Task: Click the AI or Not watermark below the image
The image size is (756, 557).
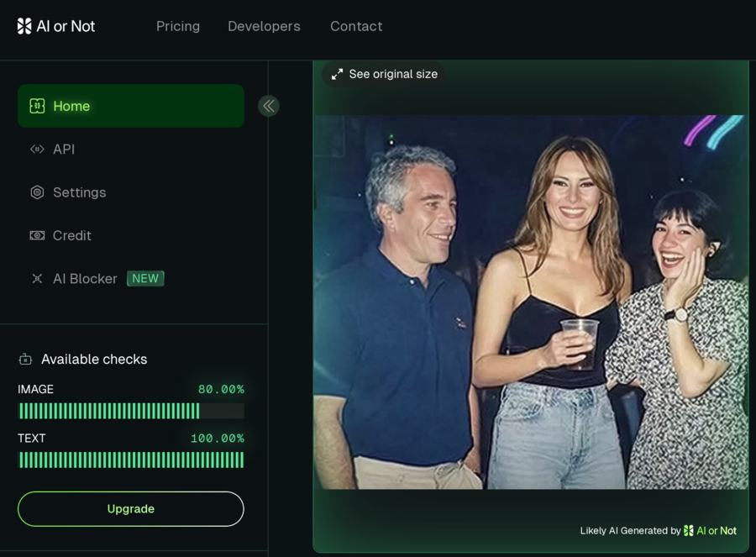Action: click(x=710, y=531)
